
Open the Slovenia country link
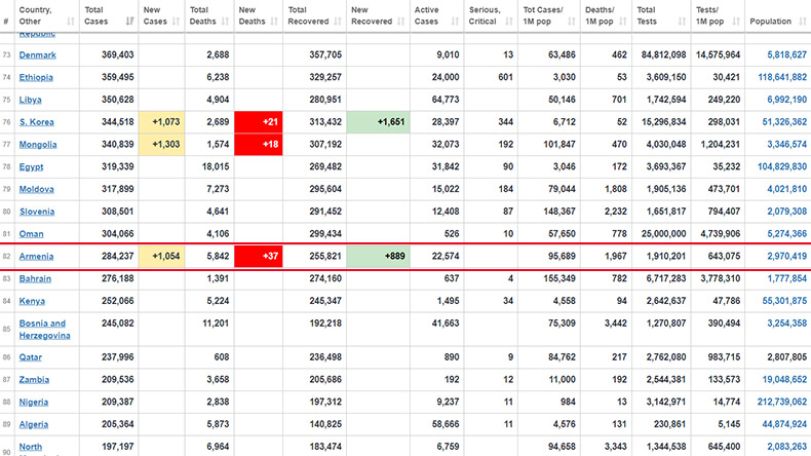37,211
